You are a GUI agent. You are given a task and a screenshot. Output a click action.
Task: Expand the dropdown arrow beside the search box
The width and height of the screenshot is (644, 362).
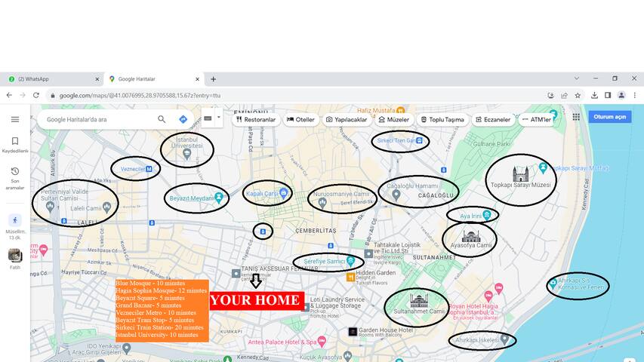[x=219, y=117]
